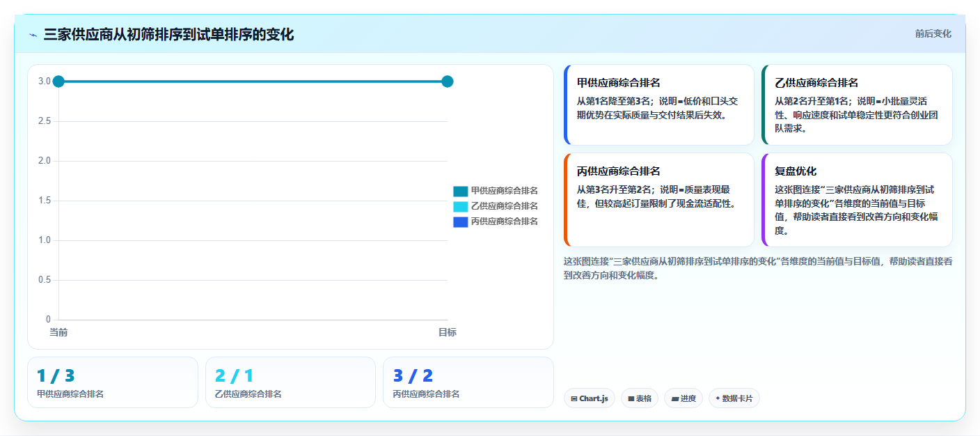Open the 复盘优化 card
The image size is (980, 436).
click(x=857, y=200)
